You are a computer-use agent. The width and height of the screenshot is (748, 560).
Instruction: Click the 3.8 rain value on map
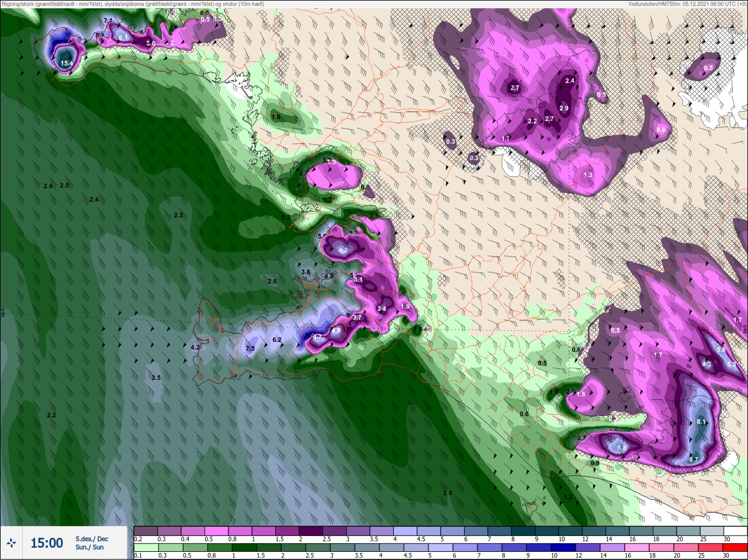click(x=306, y=272)
